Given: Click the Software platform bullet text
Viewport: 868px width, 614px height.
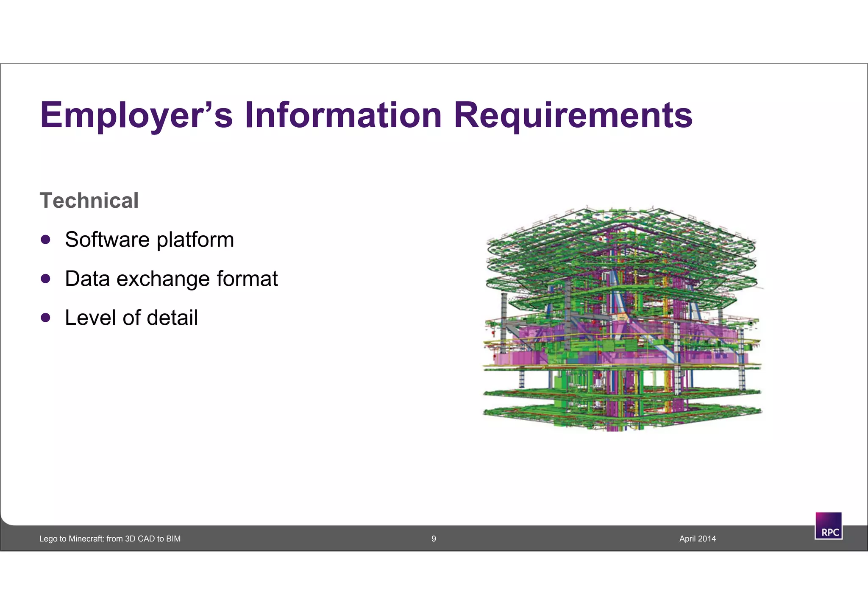Looking at the screenshot, I should point(149,240).
